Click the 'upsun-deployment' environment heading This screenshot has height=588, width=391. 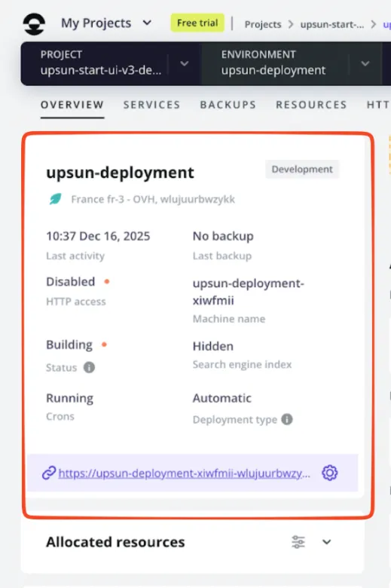(120, 173)
